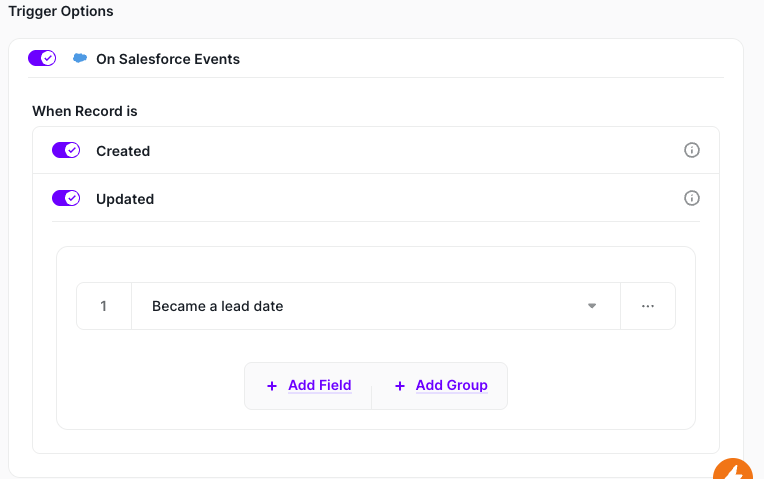This screenshot has height=479, width=764.
Task: Click the info icon for Created
Action: 691,150
